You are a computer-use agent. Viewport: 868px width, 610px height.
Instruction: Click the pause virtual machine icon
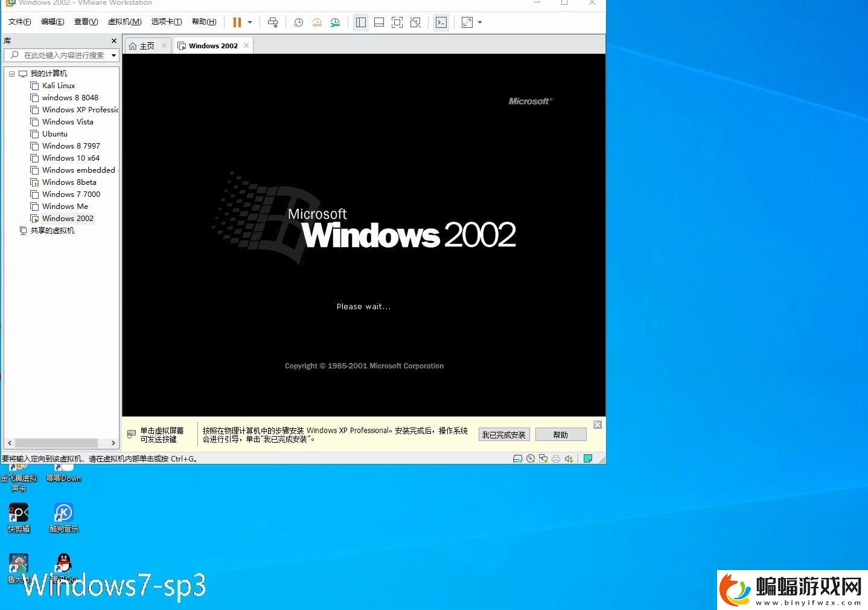[x=237, y=22]
